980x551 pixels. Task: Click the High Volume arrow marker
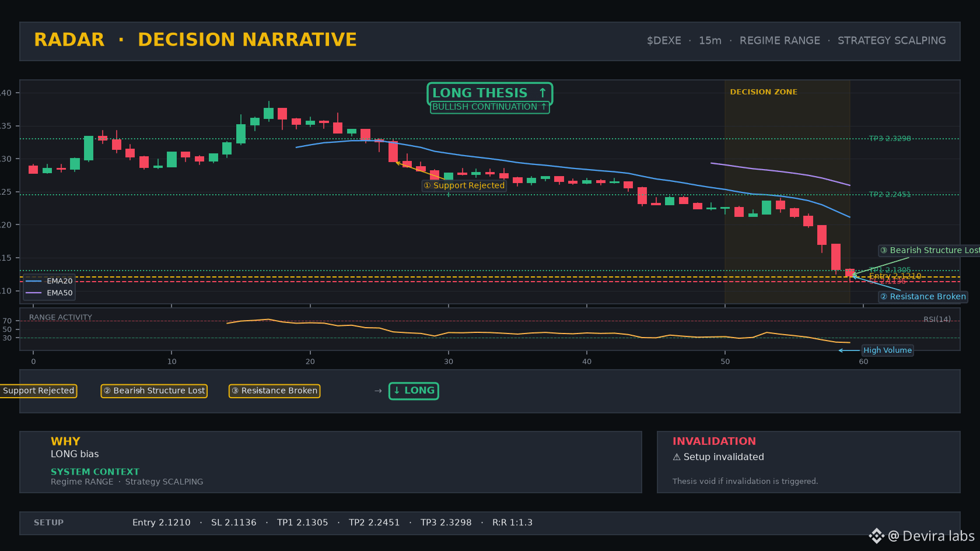(849, 350)
